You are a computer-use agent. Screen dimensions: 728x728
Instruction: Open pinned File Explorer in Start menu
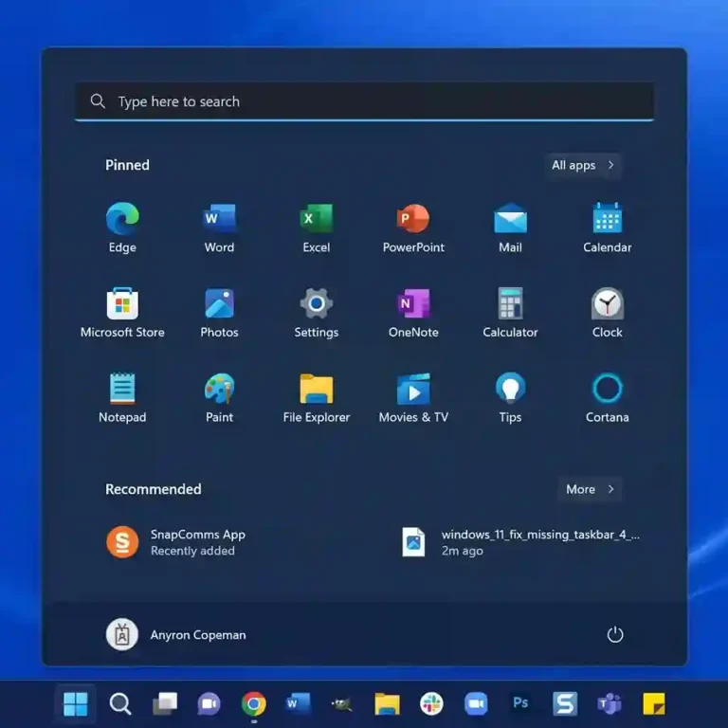317,397
